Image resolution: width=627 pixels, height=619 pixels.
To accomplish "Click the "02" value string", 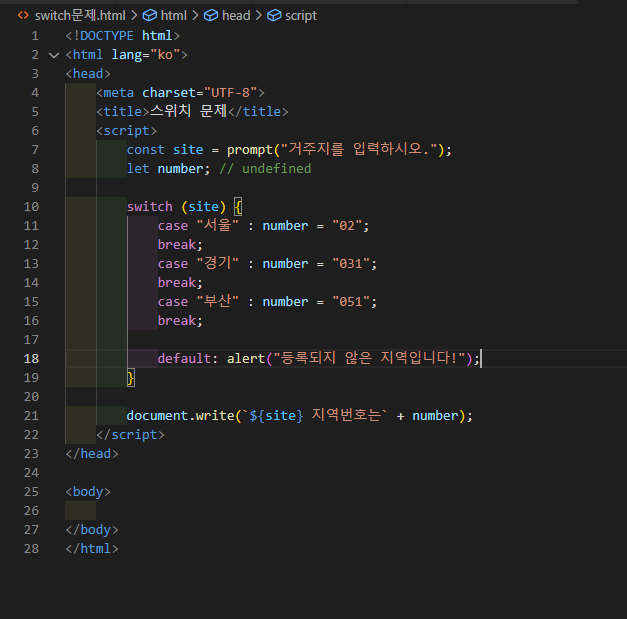I will click(x=347, y=226).
